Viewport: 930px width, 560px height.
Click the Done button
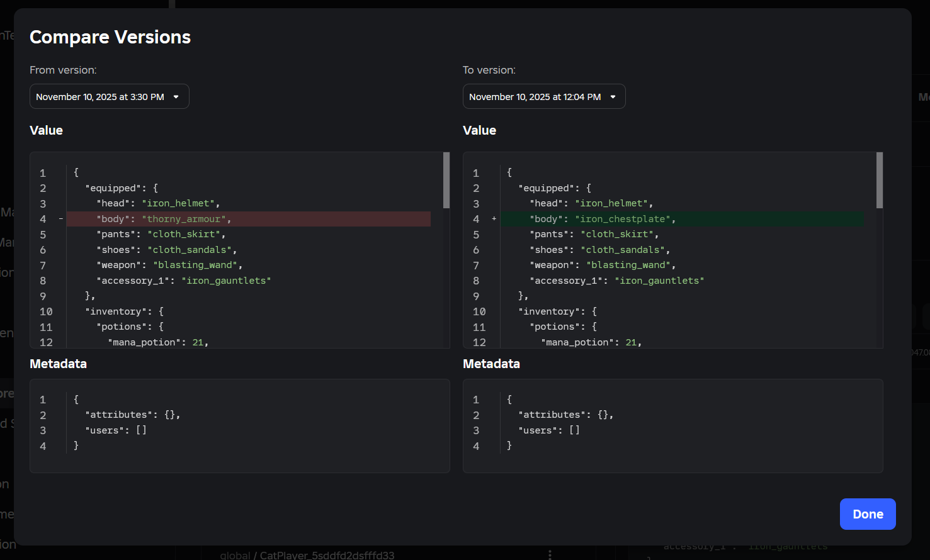click(x=868, y=514)
